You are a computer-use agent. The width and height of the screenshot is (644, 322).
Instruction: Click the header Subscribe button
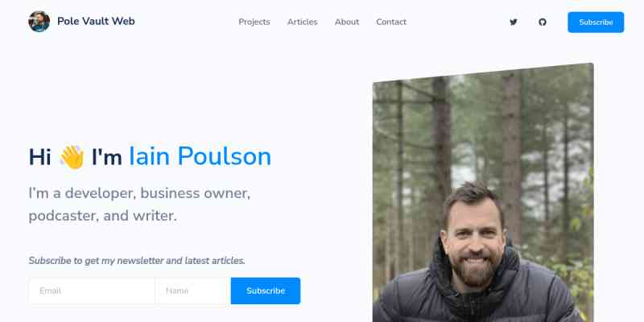pyautogui.click(x=596, y=23)
